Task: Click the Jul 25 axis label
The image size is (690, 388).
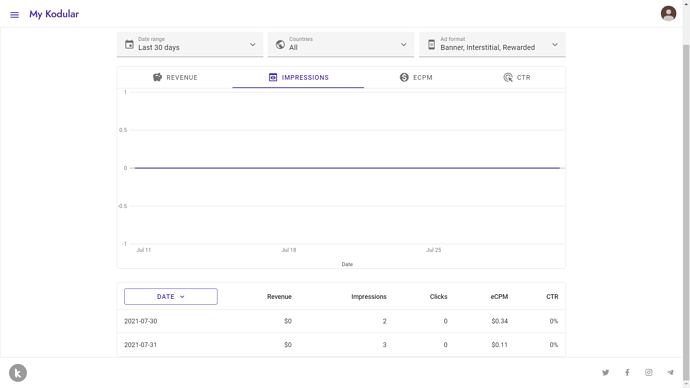Action: point(433,250)
